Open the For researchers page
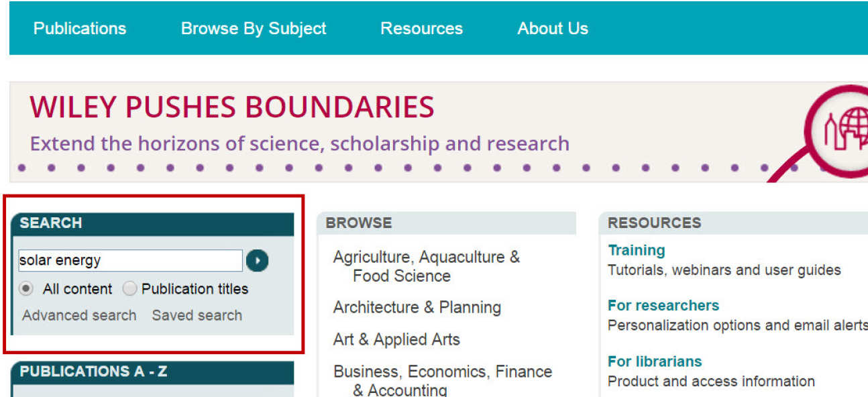The height and width of the screenshot is (397, 868). (663, 305)
